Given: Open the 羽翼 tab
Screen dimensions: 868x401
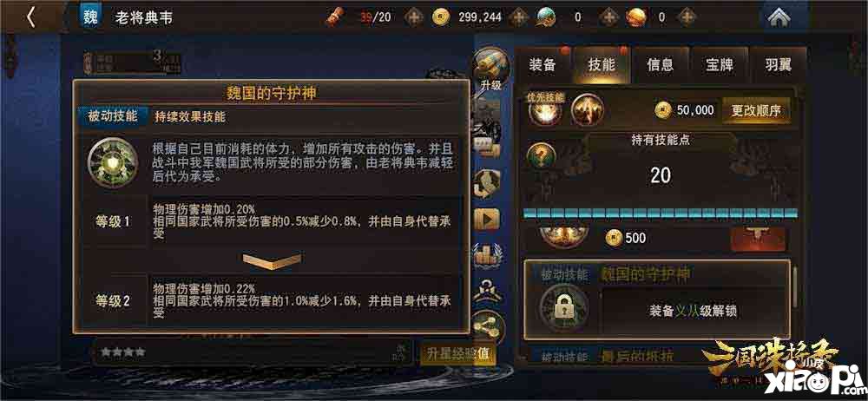Looking at the screenshot, I should point(779,65).
